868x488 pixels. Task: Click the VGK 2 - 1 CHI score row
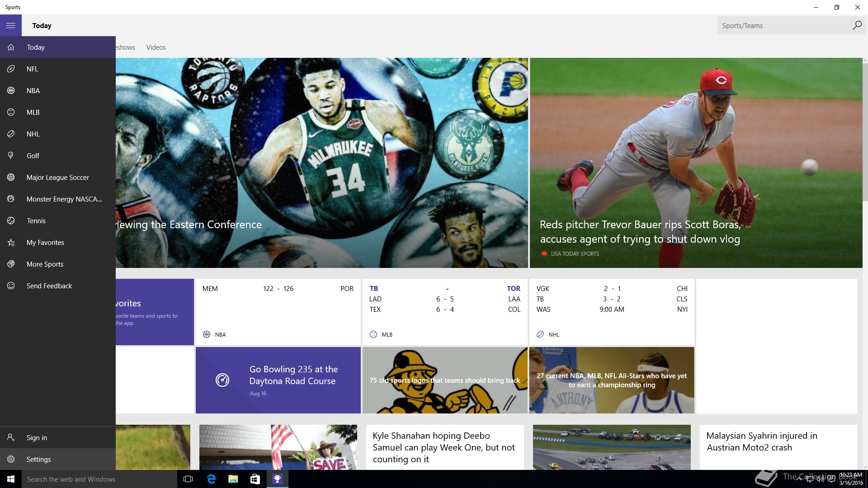tap(612, 289)
